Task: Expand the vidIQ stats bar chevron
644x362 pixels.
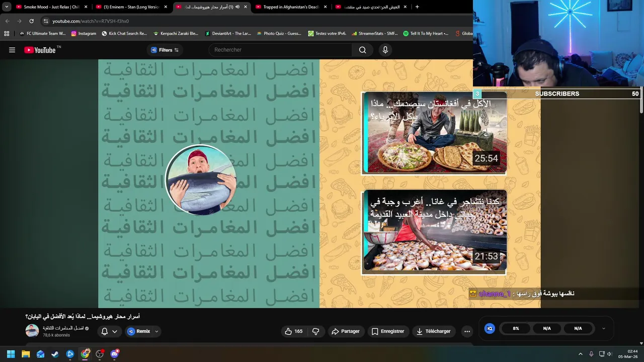Action: pyautogui.click(x=603, y=328)
